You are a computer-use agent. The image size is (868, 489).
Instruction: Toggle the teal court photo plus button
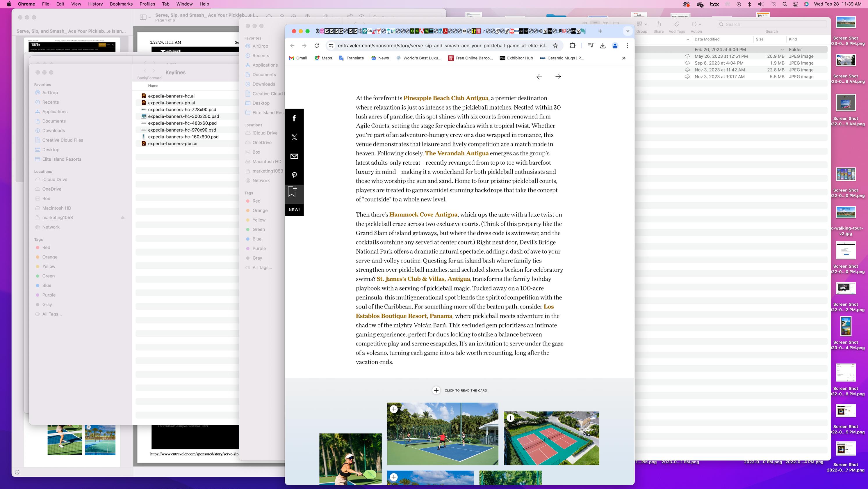(511, 418)
